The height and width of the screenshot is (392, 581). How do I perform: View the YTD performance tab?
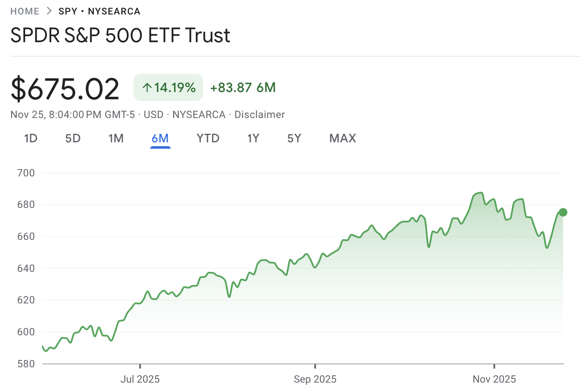[x=208, y=138]
